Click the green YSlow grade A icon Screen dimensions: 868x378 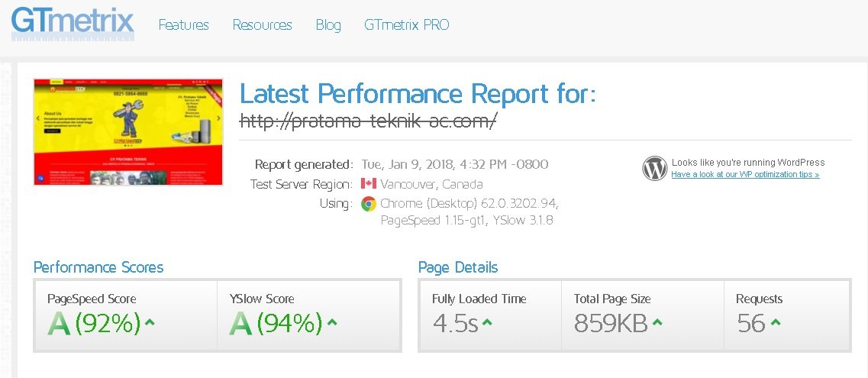point(240,324)
